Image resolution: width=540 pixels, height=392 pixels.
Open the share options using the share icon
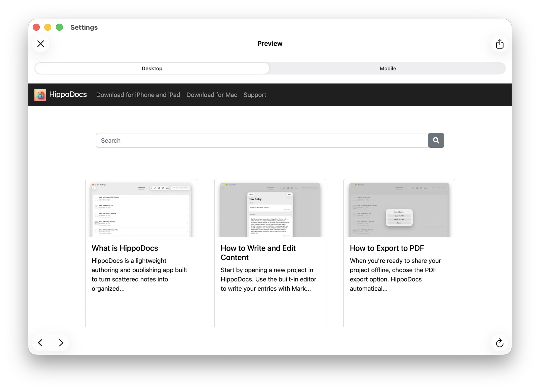tap(500, 44)
